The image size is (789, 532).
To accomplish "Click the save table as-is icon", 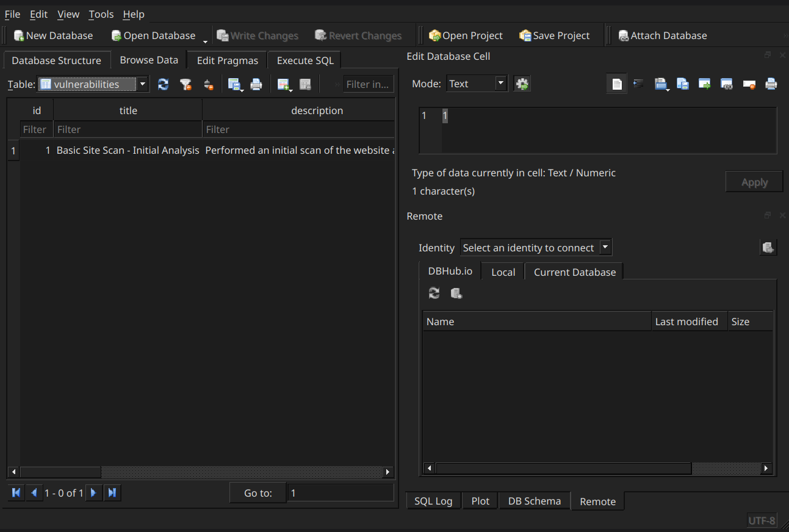I will (234, 84).
